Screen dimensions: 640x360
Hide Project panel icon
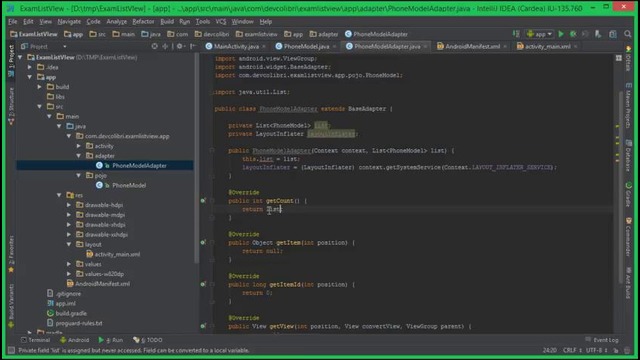[192, 47]
